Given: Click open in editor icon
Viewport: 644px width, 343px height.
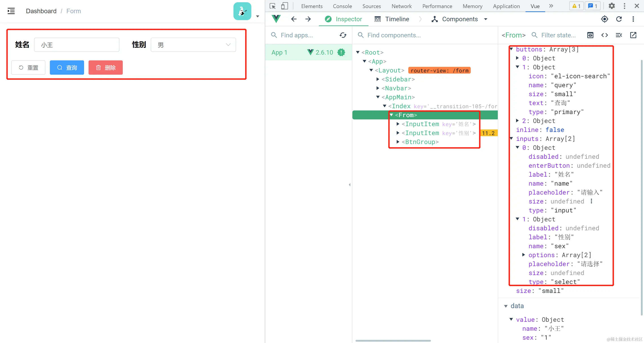Looking at the screenshot, I should 633,35.
